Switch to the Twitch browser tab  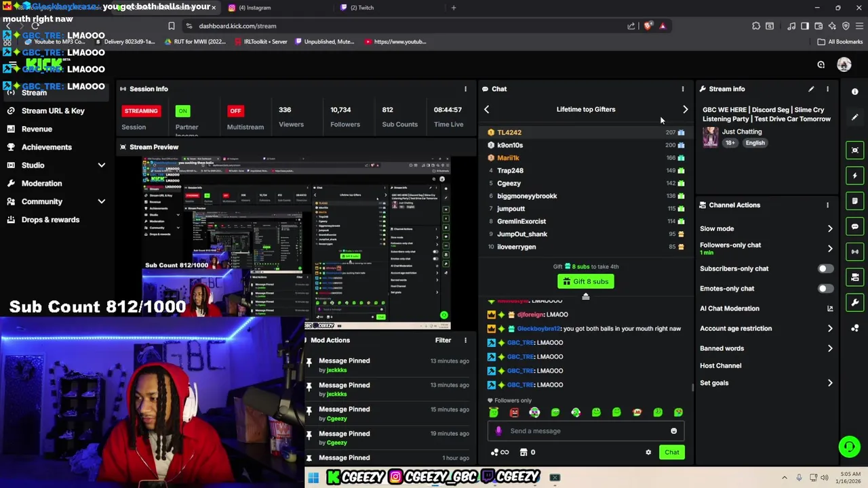(390, 7)
